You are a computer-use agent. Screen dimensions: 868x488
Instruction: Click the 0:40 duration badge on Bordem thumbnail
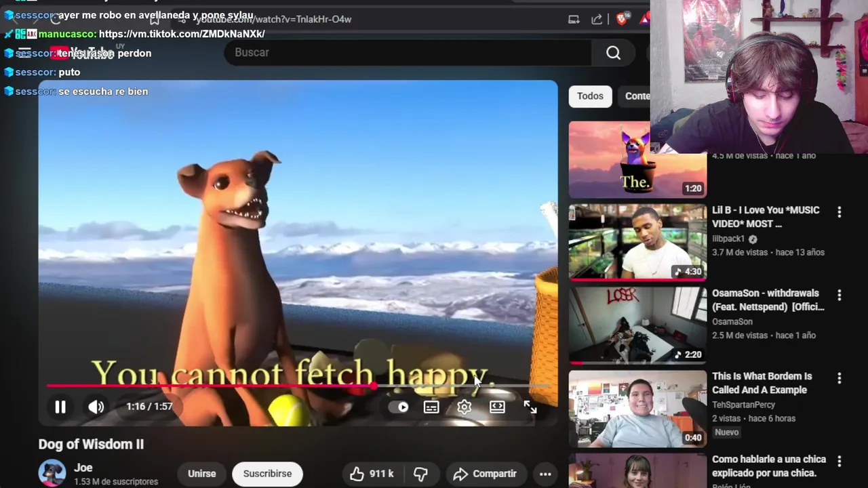click(693, 438)
